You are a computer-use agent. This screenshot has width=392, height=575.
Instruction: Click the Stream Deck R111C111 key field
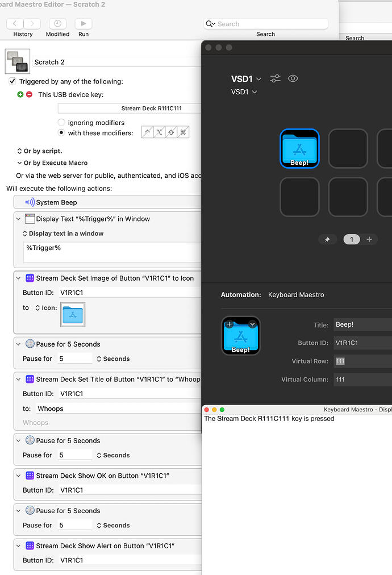point(130,109)
